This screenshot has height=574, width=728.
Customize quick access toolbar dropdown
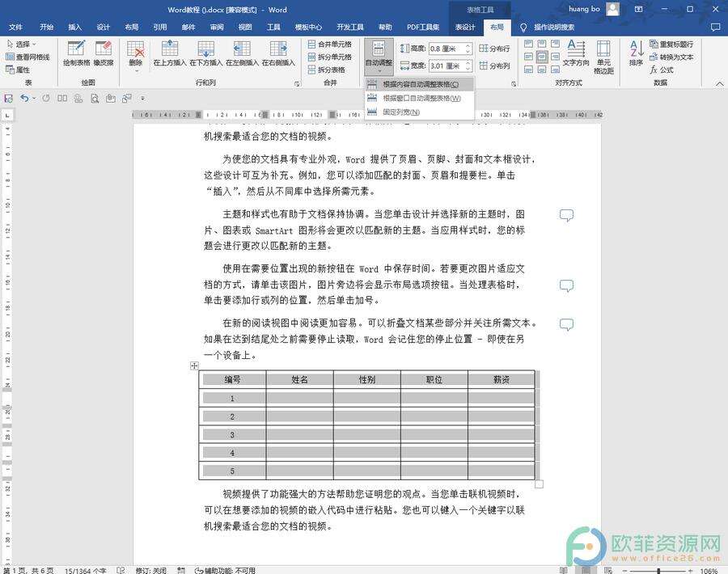coord(142,99)
